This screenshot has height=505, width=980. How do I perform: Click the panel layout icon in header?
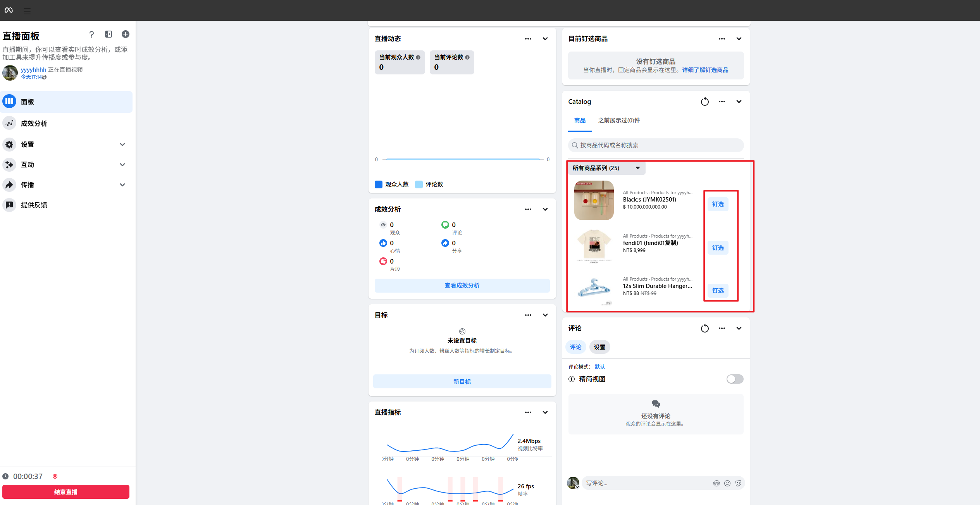[x=109, y=34]
